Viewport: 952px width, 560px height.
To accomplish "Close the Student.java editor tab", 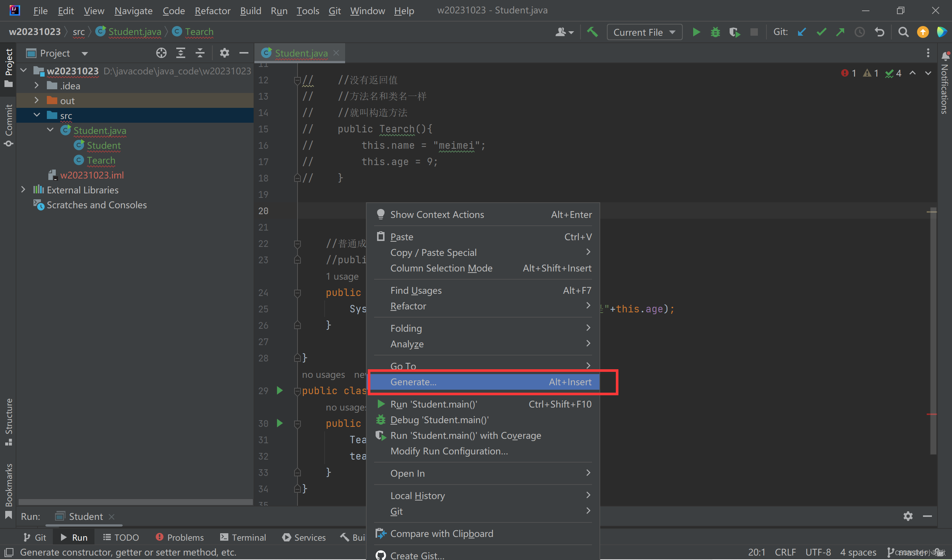I will point(336,53).
